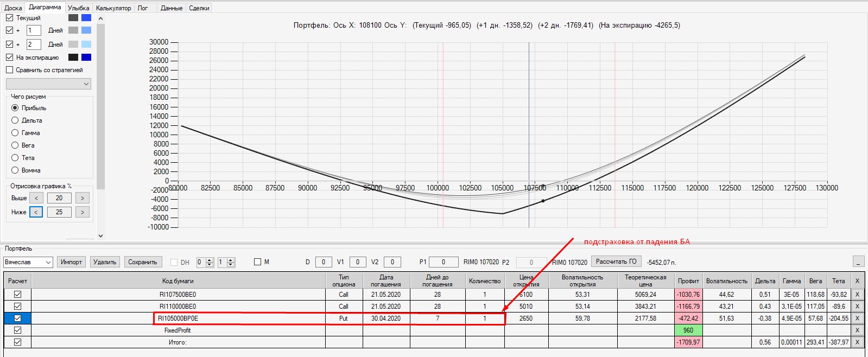
Task: Delete the RI107500BE0 row with X
Action: (x=857, y=295)
